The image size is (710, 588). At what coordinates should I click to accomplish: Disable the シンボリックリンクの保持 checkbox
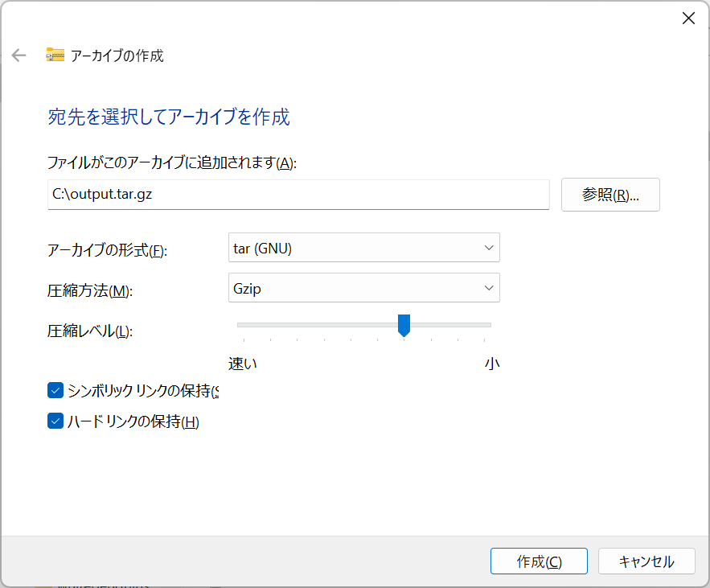coord(55,391)
